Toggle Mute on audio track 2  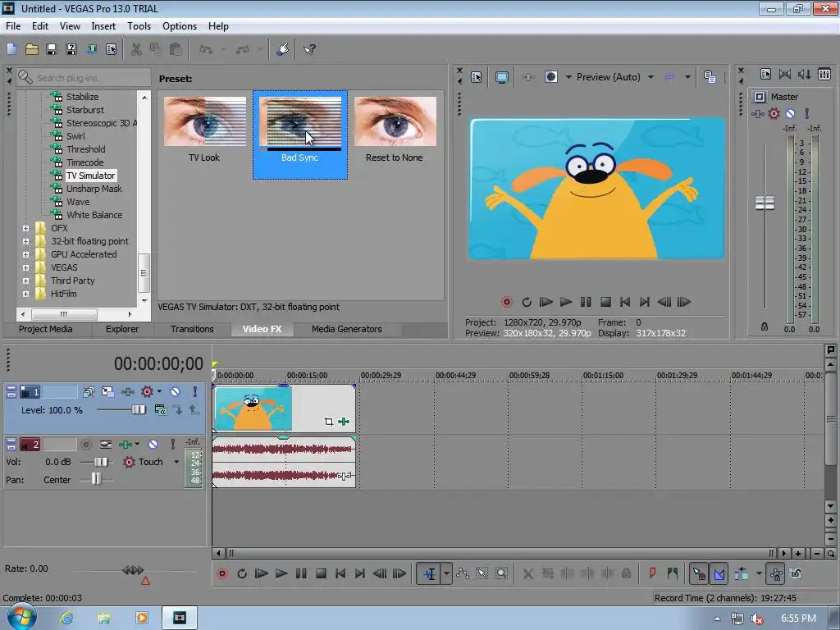click(x=153, y=444)
